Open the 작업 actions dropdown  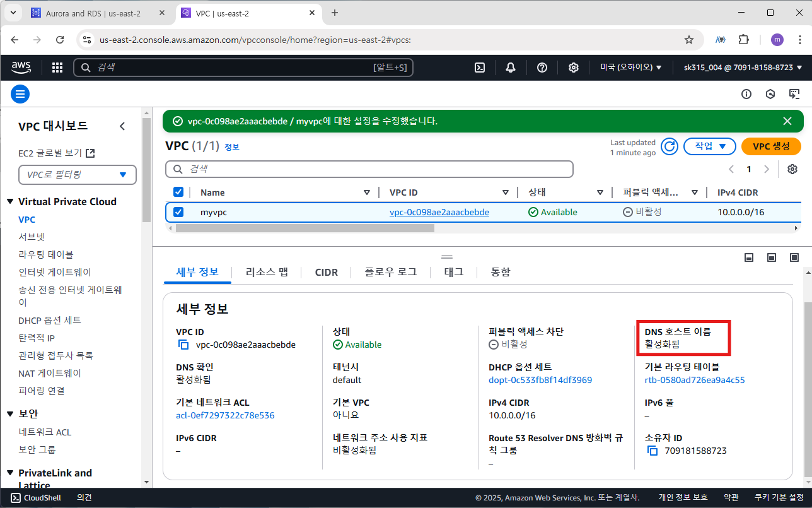tap(710, 146)
